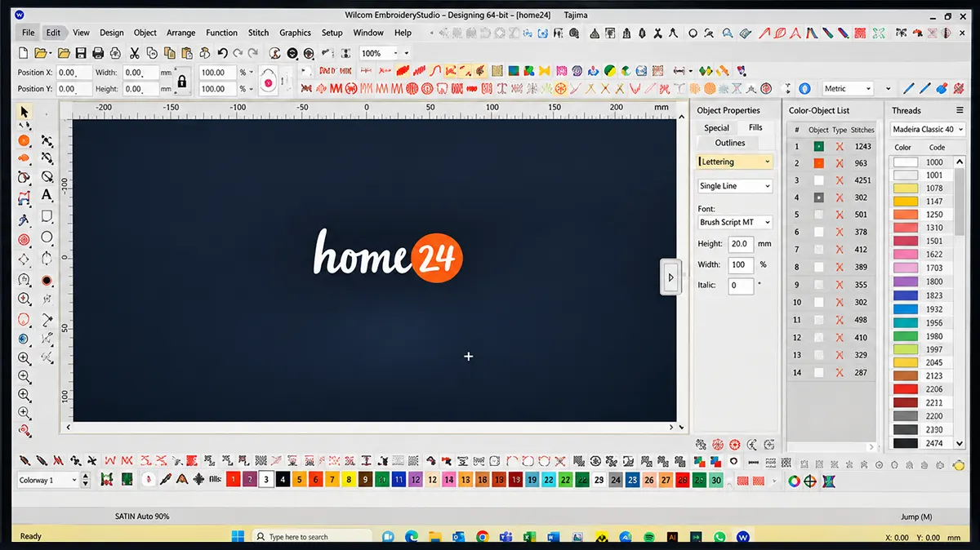
Task: Toggle object box for row 14
Action: (x=818, y=372)
